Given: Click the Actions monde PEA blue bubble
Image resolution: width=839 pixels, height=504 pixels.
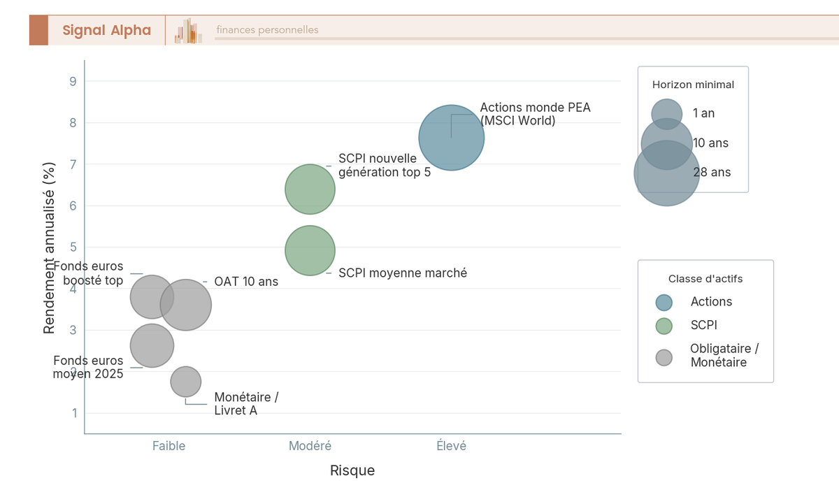Looking at the screenshot, I should click(452, 138).
